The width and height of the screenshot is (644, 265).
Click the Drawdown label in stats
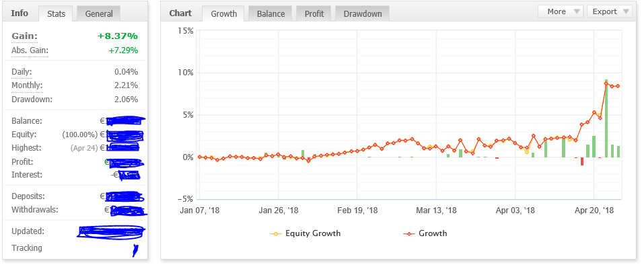(x=32, y=100)
